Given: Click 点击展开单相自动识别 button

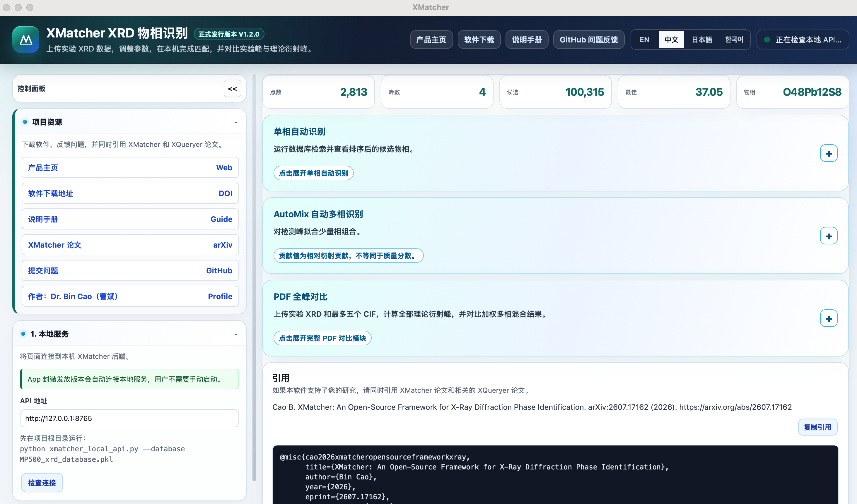Looking at the screenshot, I should point(313,173).
